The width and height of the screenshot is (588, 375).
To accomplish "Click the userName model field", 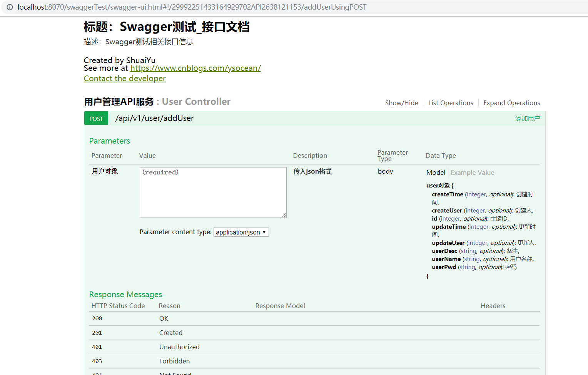I will point(446,259).
